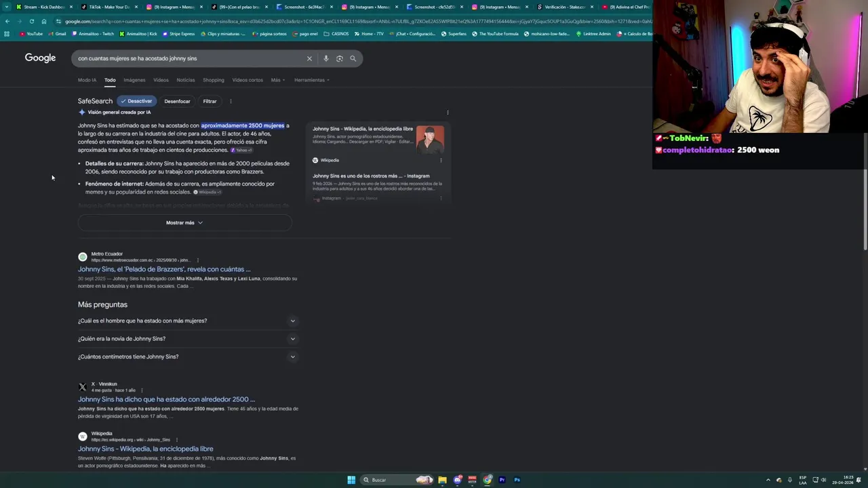The image size is (868, 488).
Task: Open Metro Ecuador result options dots
Action: point(197,260)
